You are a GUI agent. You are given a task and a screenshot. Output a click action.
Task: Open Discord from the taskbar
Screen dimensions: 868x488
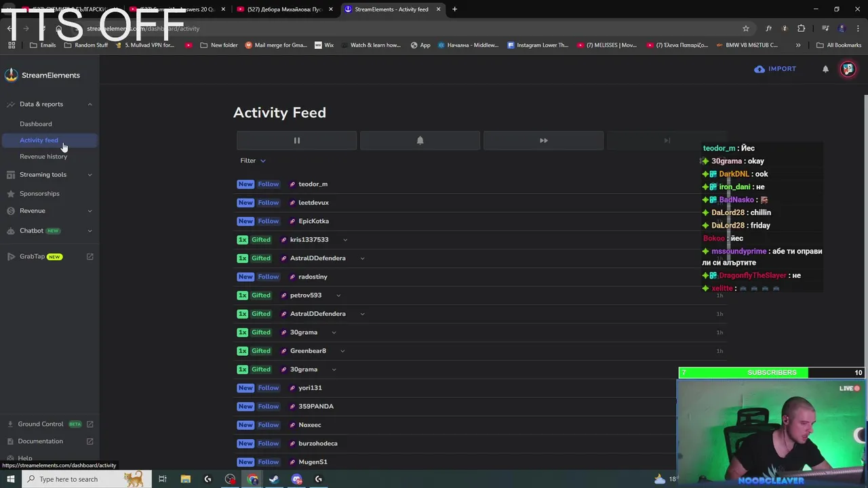297,479
